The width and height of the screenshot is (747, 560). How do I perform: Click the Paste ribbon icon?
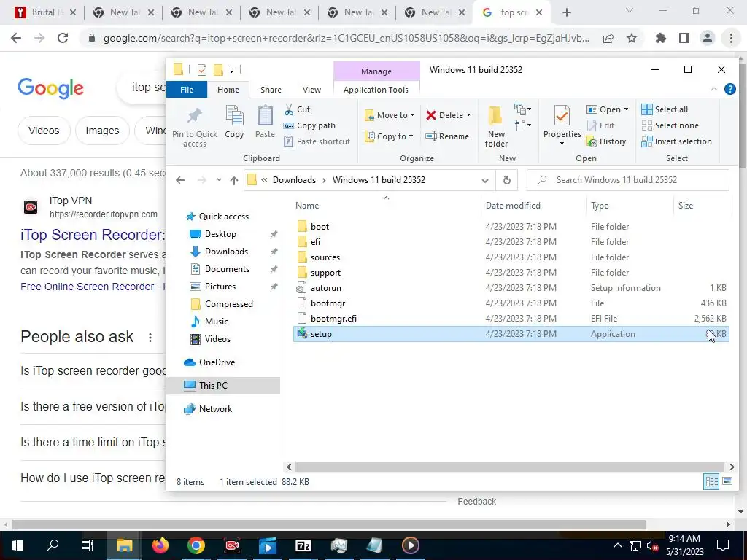(265, 122)
